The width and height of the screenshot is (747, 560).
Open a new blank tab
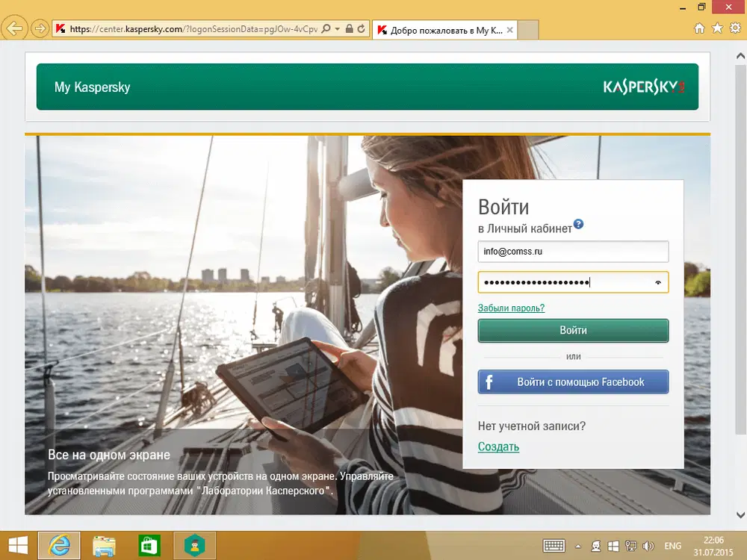tap(528, 30)
